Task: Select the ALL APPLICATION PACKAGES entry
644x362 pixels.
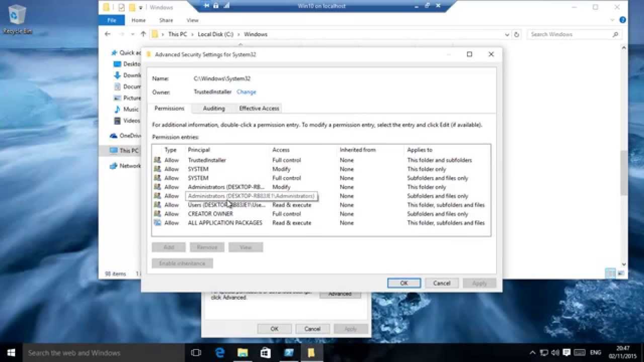Action: [x=321, y=223]
